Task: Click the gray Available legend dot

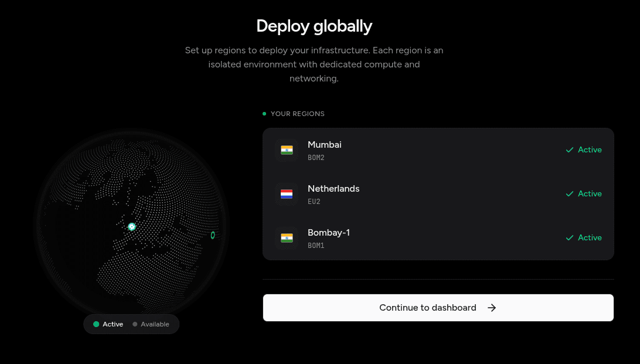Action: pyautogui.click(x=135, y=324)
